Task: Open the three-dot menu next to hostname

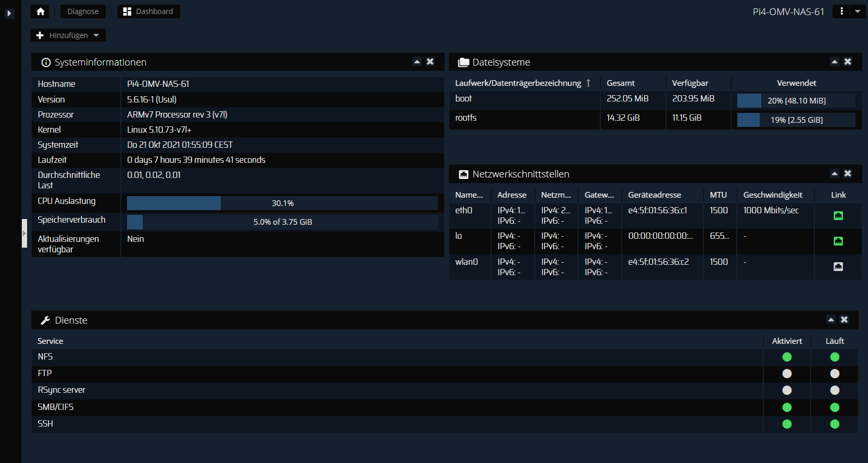Action: (841, 11)
